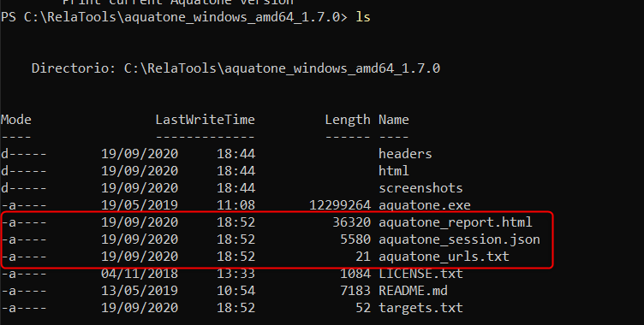Viewport: 644px width, 325px height.
Task: Click the 36320 length value
Action: [351, 222]
